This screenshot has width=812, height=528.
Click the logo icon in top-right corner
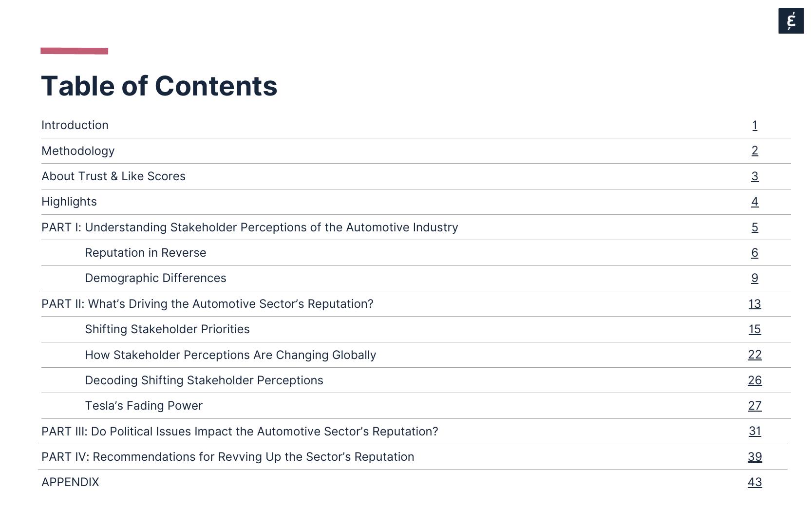tap(791, 21)
